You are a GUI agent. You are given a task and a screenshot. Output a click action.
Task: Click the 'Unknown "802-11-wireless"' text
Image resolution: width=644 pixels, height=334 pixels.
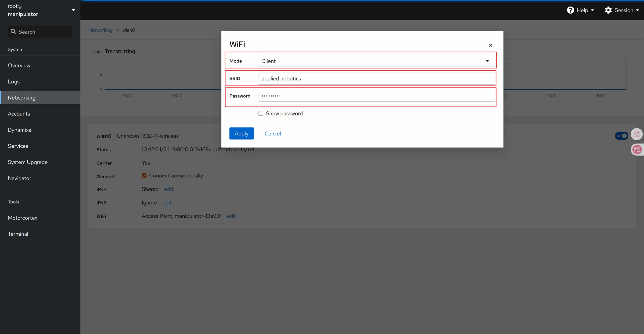click(148, 136)
